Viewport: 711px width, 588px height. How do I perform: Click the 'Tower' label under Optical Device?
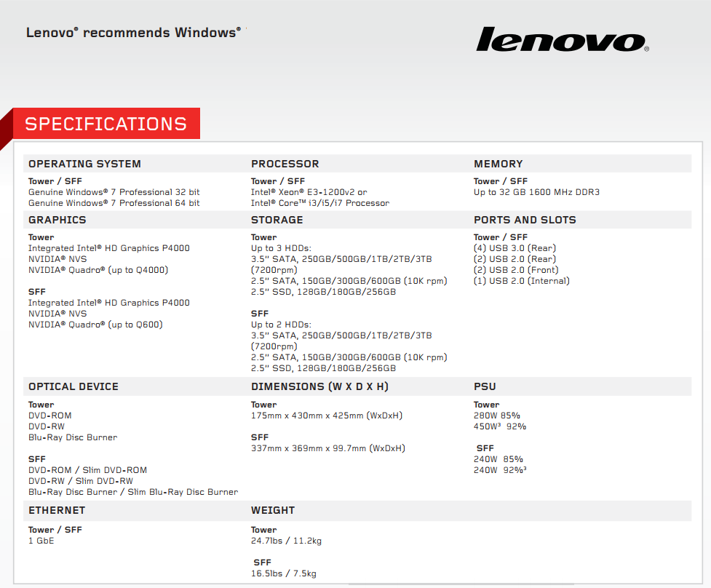(41, 405)
